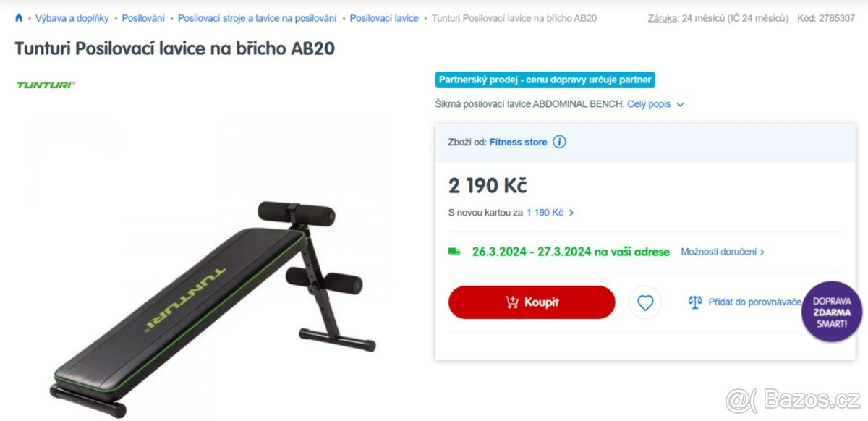This screenshot has width=868, height=421.
Task: Click the cart icon in Koupit button
Action: pos(511,302)
